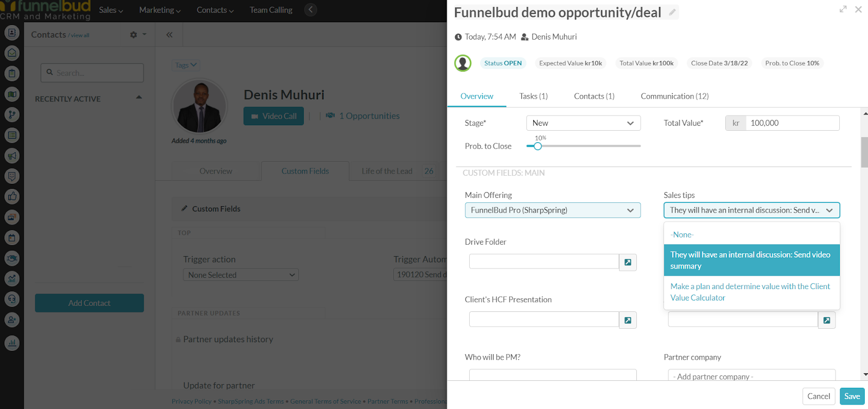Collapse the Recently Active section

[139, 98]
